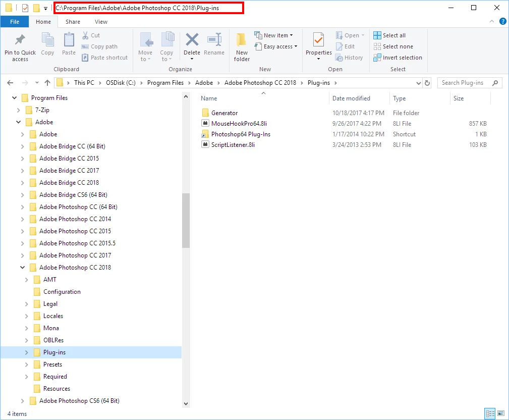Viewport: 509px width, 420px height.
Task: Switch to the Home tab
Action: click(x=43, y=22)
